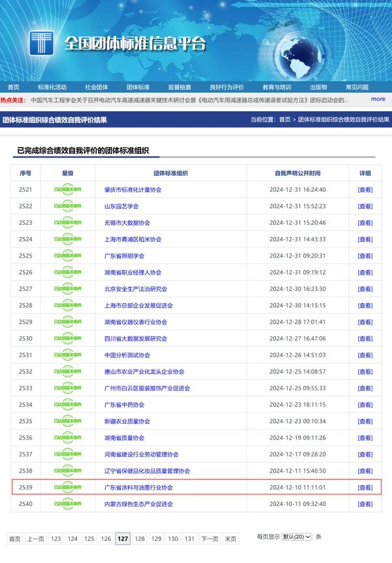Jump to page 126
Screen dimensions: 392x563
click(x=106, y=539)
